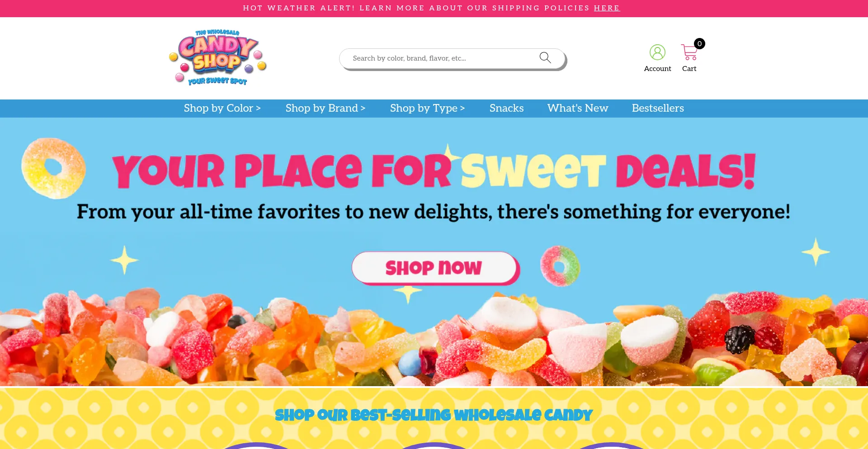Open the green Account profile icon

click(657, 52)
